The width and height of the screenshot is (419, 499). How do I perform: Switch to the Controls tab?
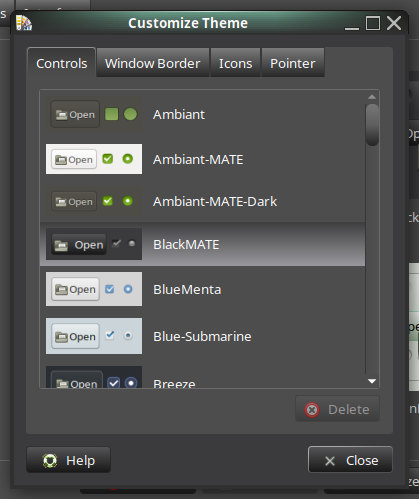62,63
